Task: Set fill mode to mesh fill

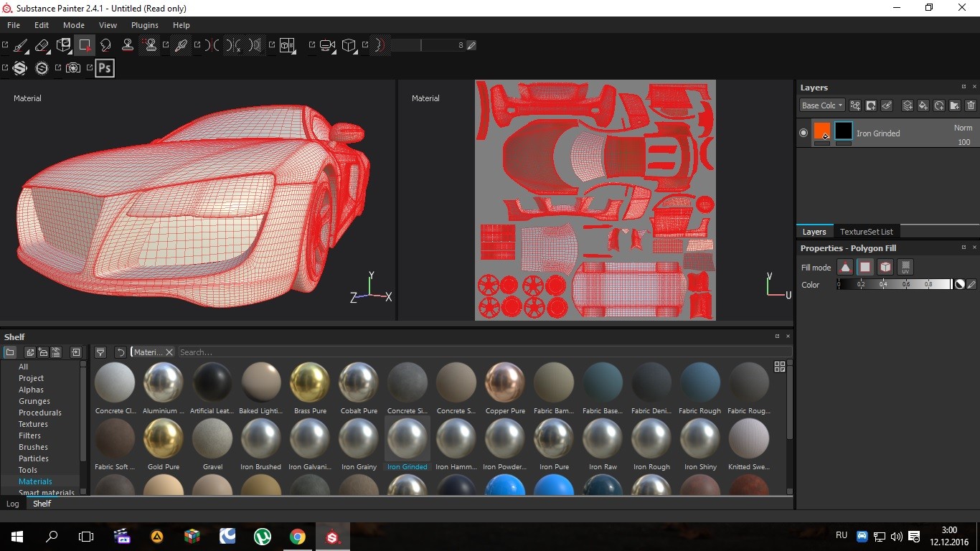Action: [885, 267]
